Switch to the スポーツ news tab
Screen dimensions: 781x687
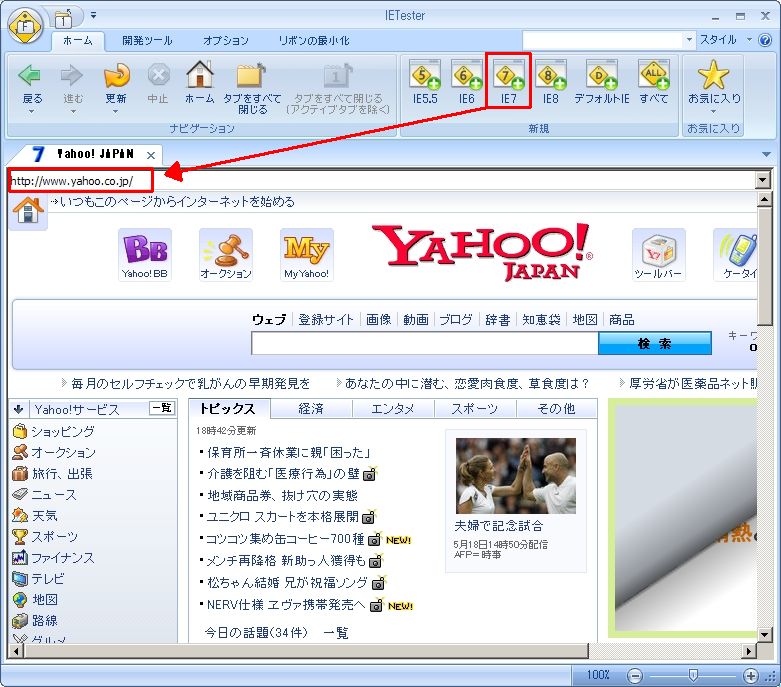click(x=475, y=409)
